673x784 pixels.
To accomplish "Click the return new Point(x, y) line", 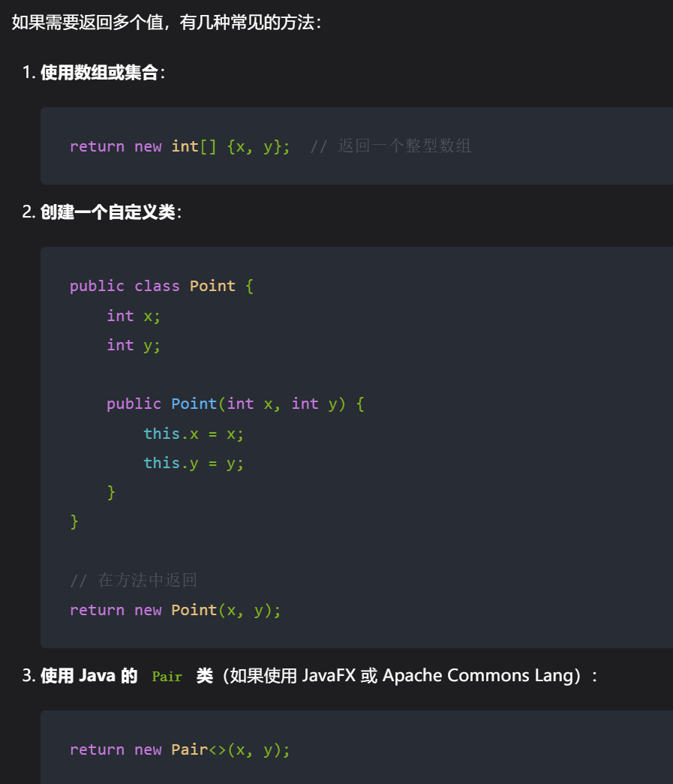I will click(175, 610).
